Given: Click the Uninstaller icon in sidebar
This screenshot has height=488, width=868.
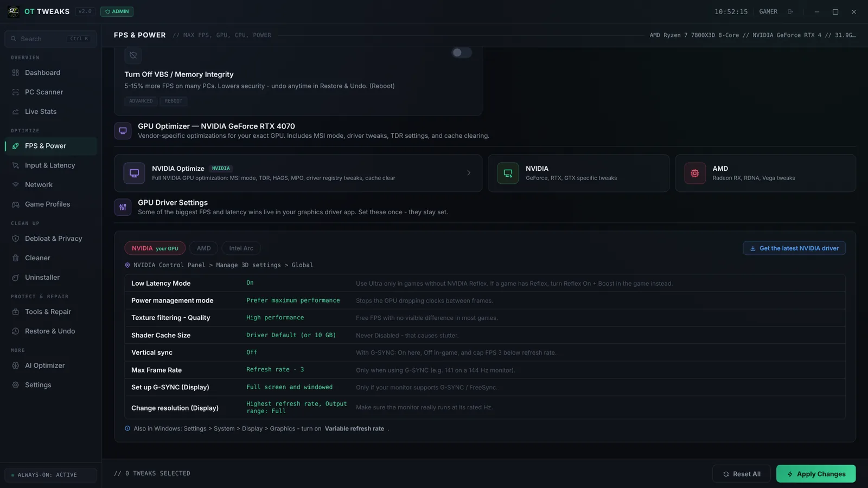Looking at the screenshot, I should coord(16,278).
